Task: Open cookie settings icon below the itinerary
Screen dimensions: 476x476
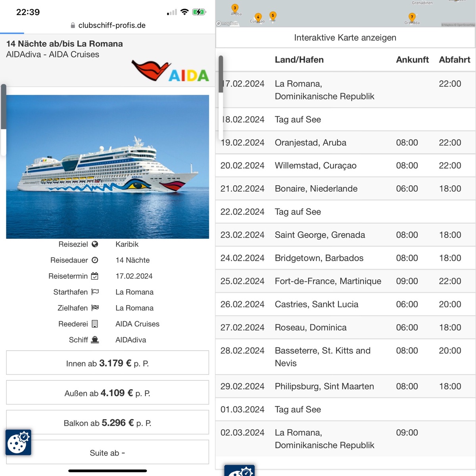Action: pos(240,470)
